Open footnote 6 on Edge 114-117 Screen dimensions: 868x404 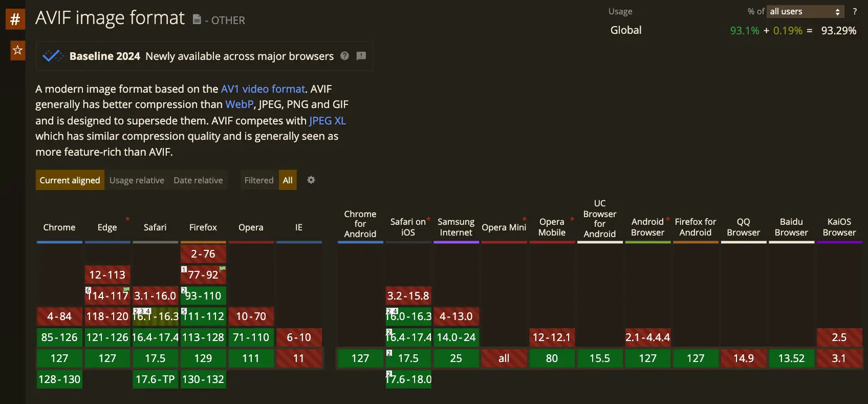pos(88,290)
